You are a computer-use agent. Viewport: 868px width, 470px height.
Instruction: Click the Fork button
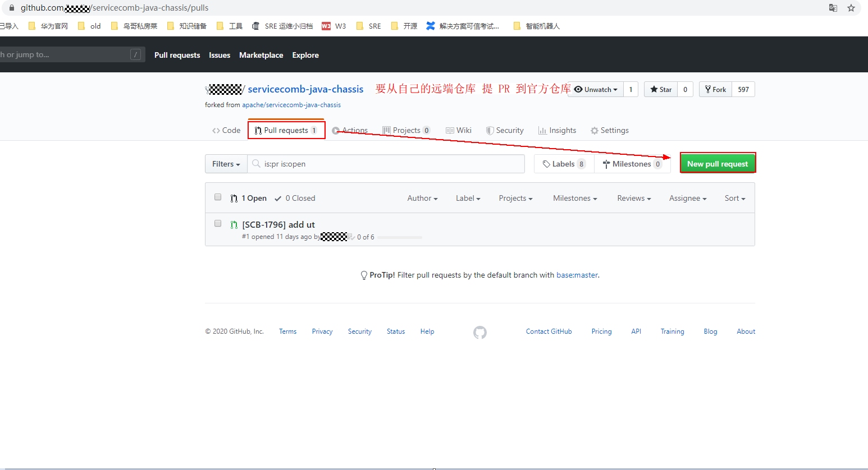(716, 89)
